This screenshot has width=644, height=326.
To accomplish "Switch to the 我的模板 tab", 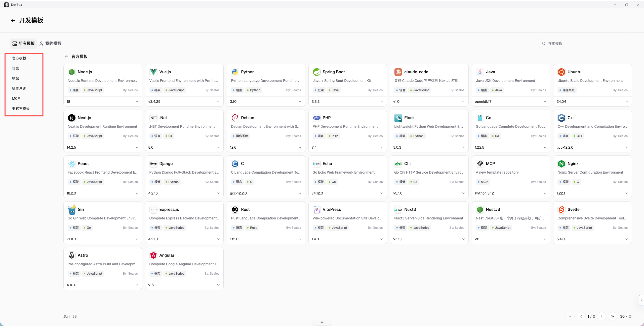I will [50, 44].
